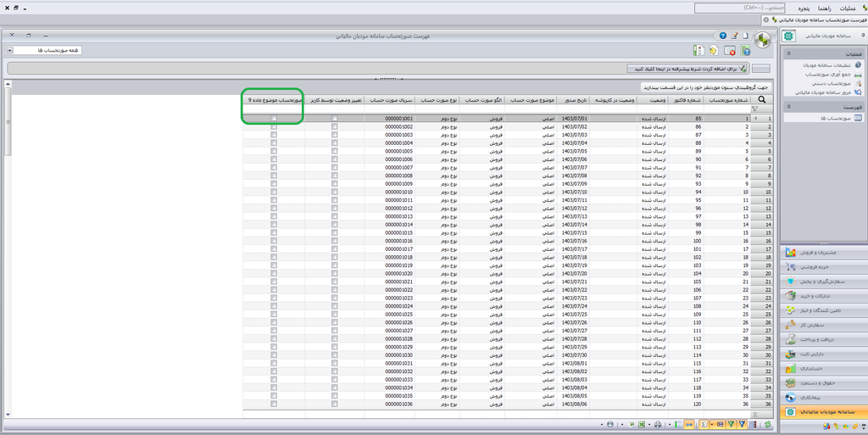Click the printer icon in bottom toolbar
This screenshot has width=868, height=435.
coord(658,425)
